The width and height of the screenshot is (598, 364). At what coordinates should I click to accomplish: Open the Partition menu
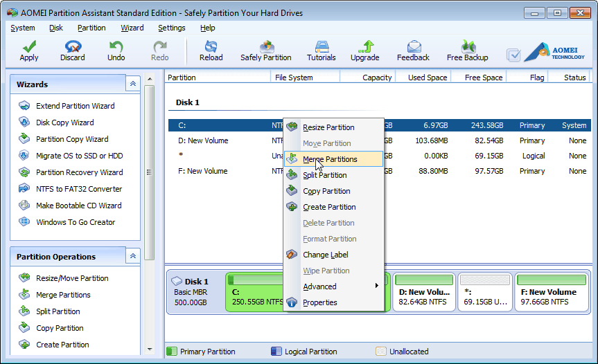pos(91,28)
